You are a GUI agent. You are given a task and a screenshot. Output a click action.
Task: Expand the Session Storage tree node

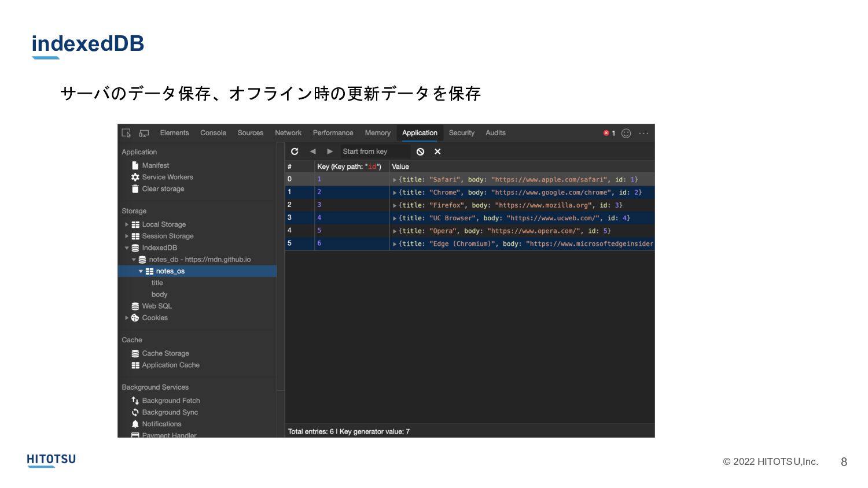tap(127, 236)
